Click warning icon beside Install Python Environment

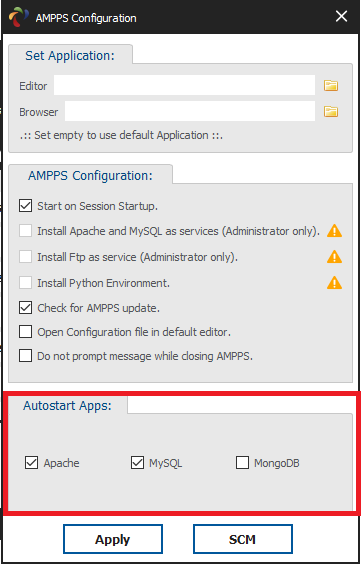(x=334, y=283)
